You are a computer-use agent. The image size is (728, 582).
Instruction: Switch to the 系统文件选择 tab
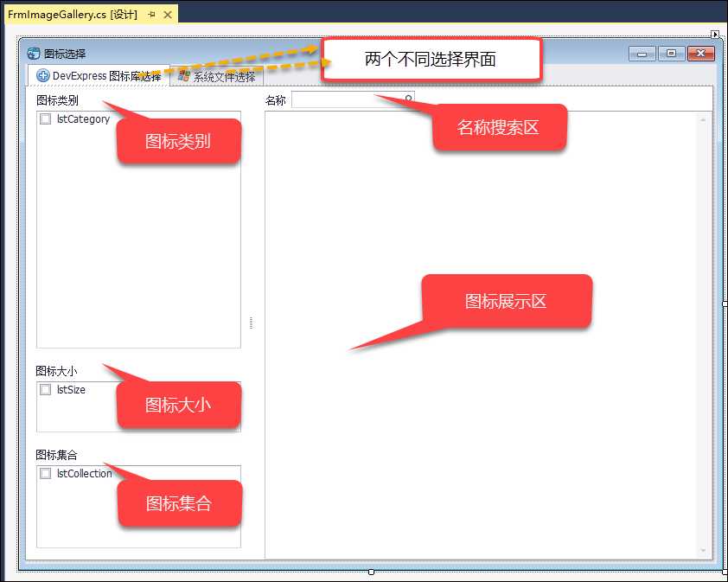(x=217, y=76)
